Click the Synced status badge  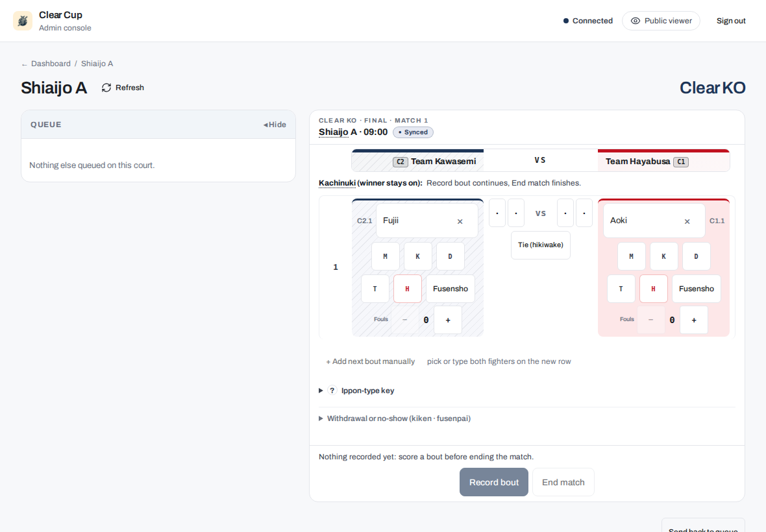pyautogui.click(x=413, y=132)
